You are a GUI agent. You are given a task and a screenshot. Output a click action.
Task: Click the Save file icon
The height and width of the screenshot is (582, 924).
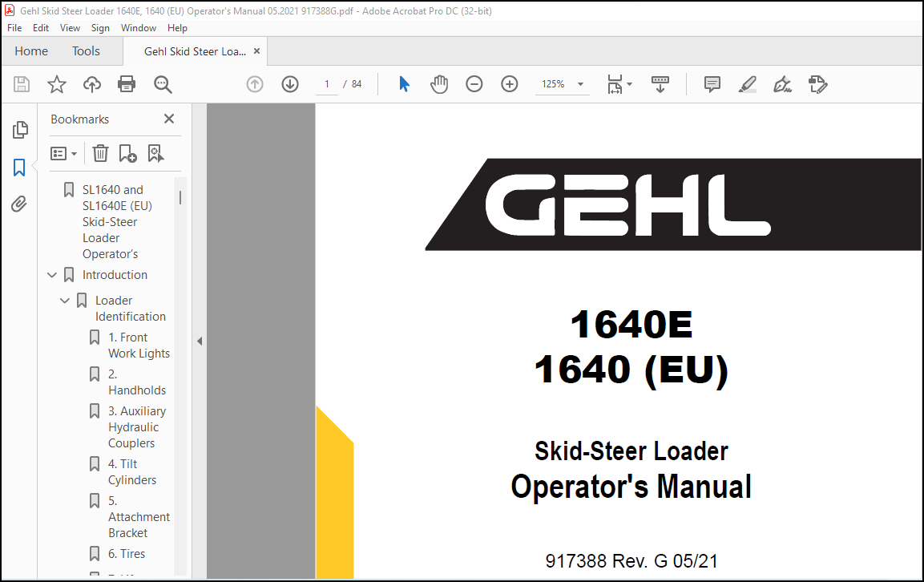[22, 84]
